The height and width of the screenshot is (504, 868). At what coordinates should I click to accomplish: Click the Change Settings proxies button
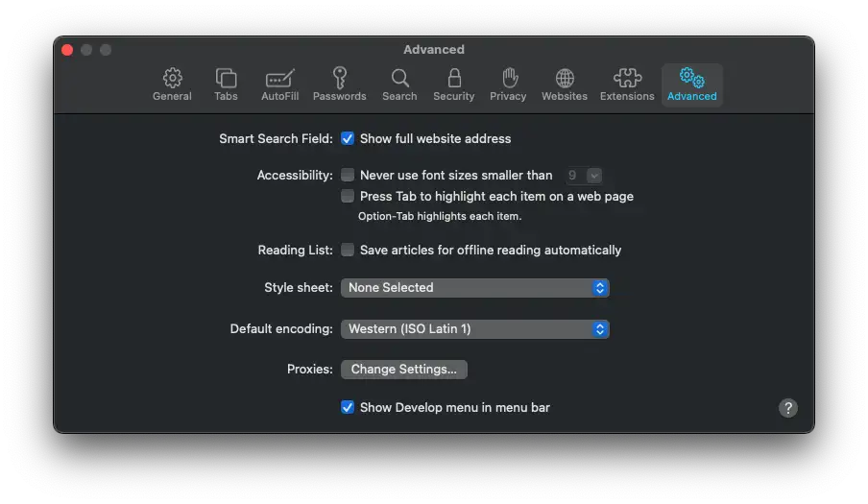tap(404, 369)
